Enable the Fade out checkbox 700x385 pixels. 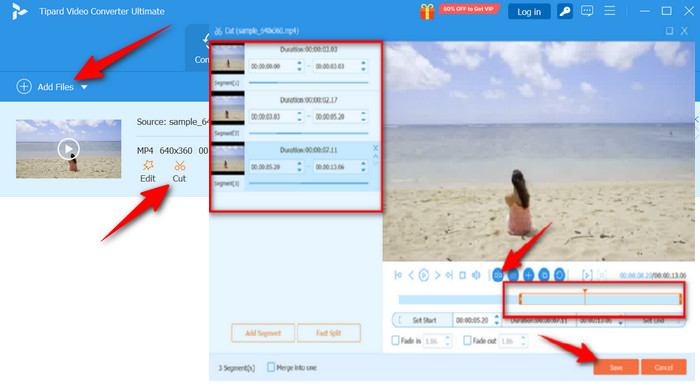467,340
